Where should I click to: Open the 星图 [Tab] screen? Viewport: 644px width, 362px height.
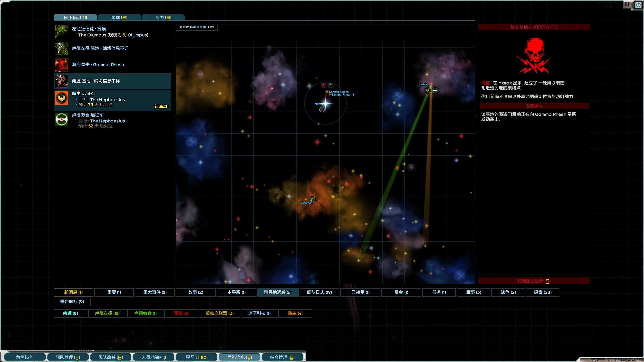197,357
